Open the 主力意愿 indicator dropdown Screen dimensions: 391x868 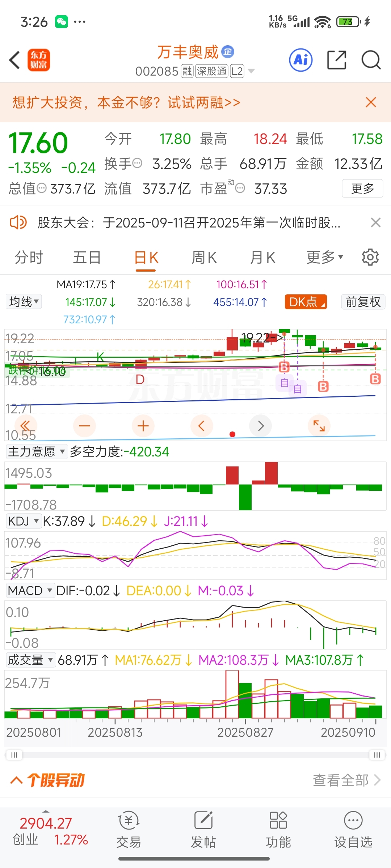point(37,451)
